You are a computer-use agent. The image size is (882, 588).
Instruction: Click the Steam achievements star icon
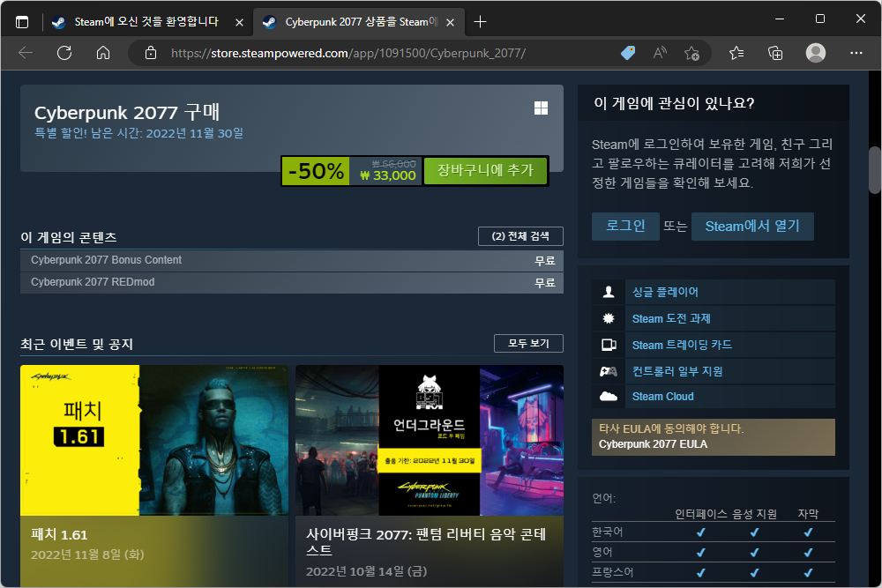608,318
